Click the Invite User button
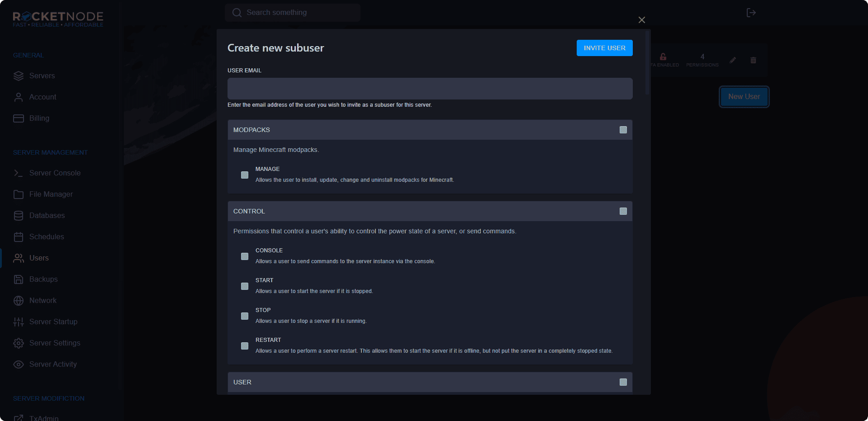868x421 pixels. pos(604,48)
